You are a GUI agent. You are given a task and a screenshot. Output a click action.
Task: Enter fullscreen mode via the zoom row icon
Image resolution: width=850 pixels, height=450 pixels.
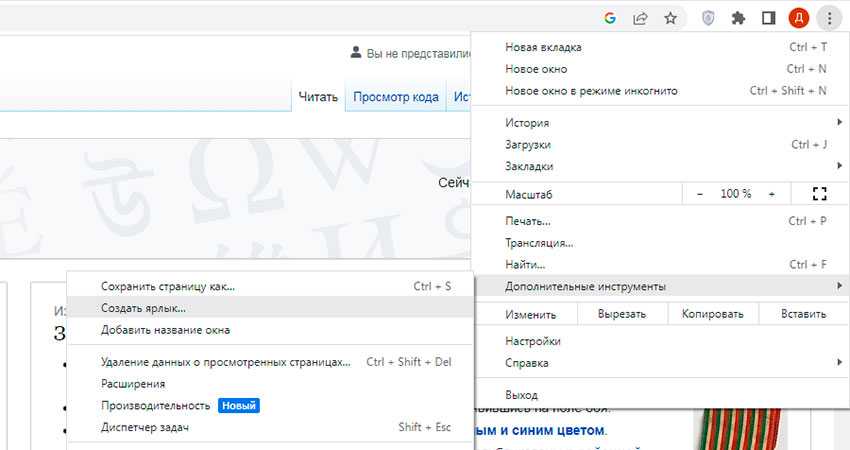[820, 194]
